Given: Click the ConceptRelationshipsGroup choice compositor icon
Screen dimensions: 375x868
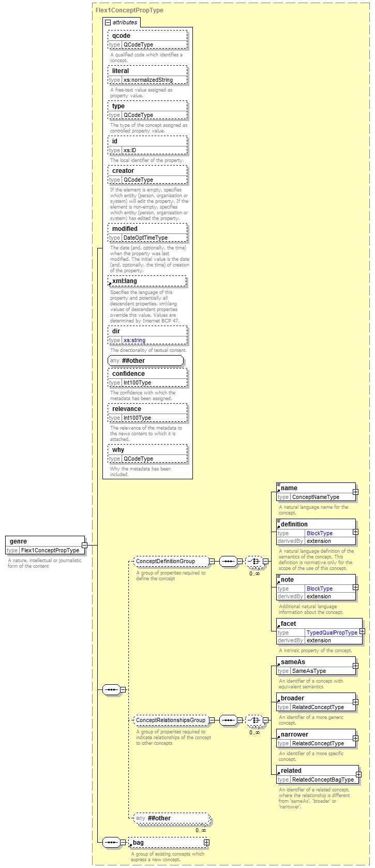Looking at the screenshot, I should (x=253, y=720).
